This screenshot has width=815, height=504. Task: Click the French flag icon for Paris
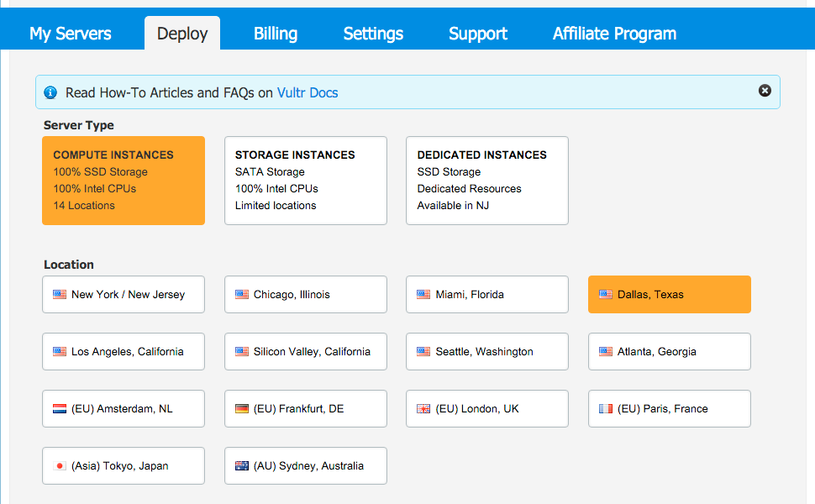606,409
